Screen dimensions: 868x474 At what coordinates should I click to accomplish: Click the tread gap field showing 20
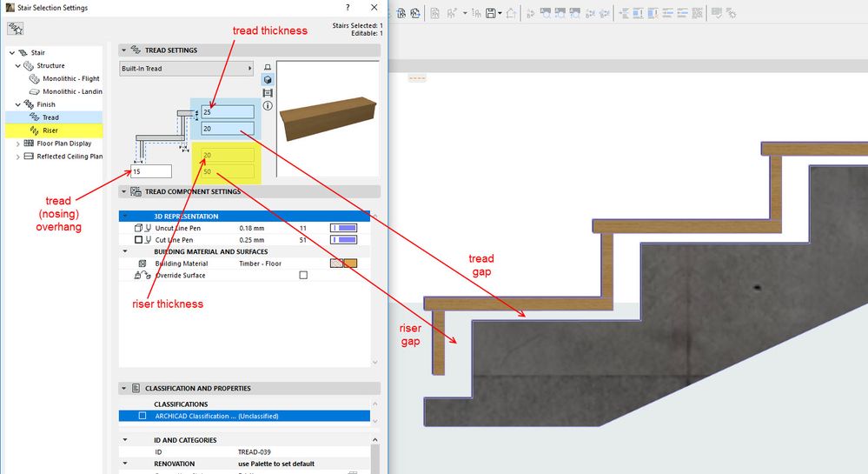[x=228, y=129]
